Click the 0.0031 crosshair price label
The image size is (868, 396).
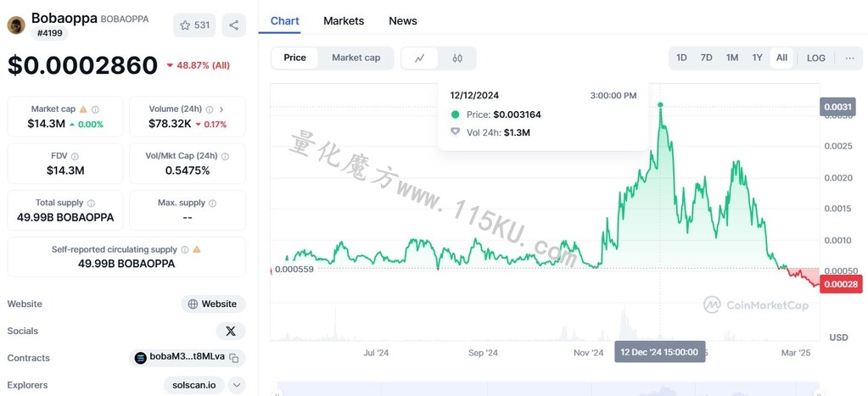point(837,106)
